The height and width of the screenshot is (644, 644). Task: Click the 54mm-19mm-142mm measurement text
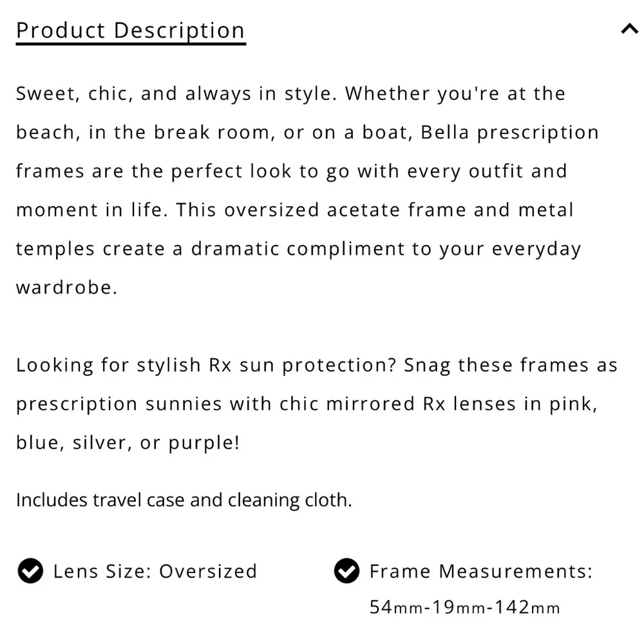pos(464,607)
